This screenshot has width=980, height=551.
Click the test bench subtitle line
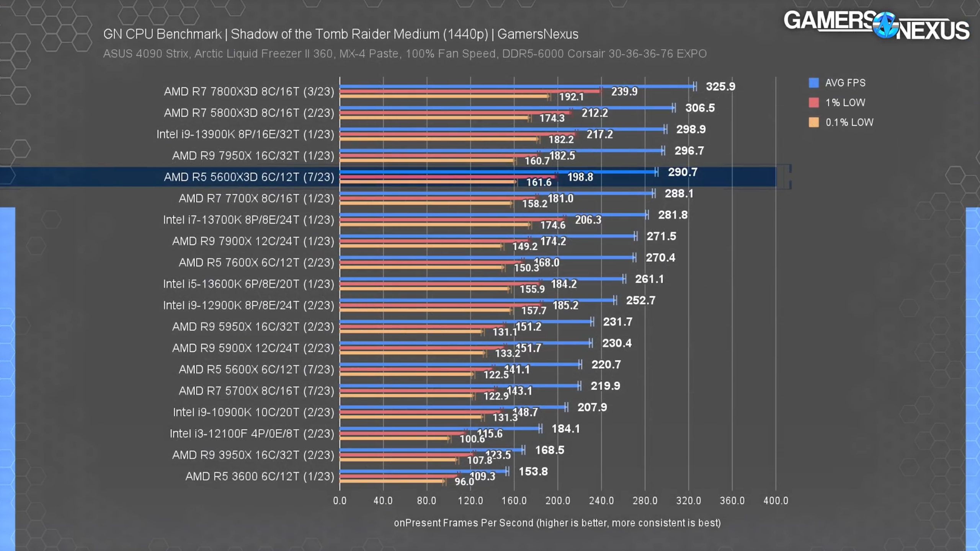[405, 54]
